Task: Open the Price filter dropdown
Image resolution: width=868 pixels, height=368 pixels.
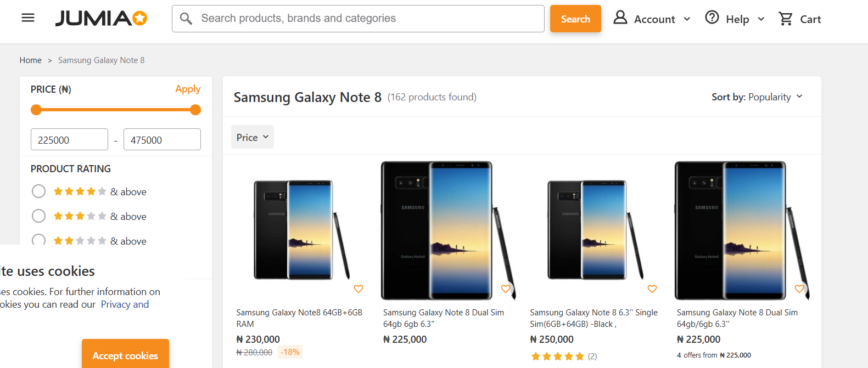Action: tap(252, 137)
